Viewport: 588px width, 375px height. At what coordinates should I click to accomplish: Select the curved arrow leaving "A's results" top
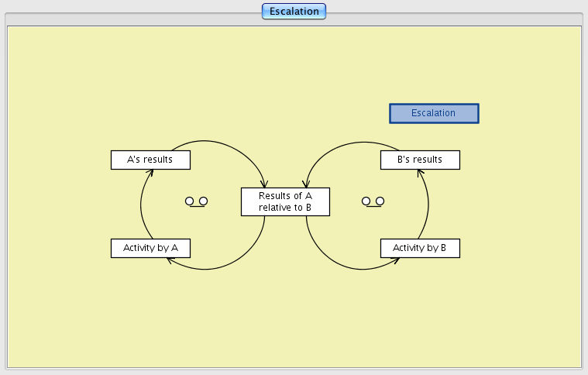(x=225, y=144)
